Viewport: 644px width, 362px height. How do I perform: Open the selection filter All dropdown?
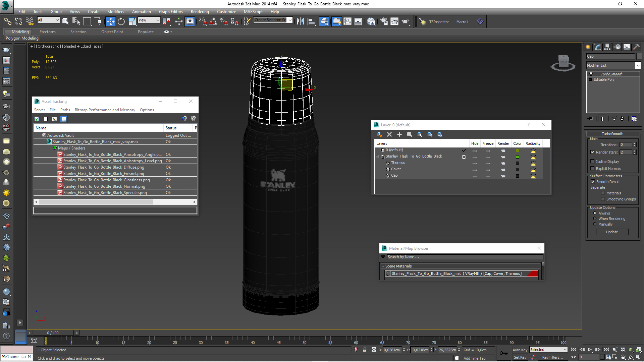48,20
